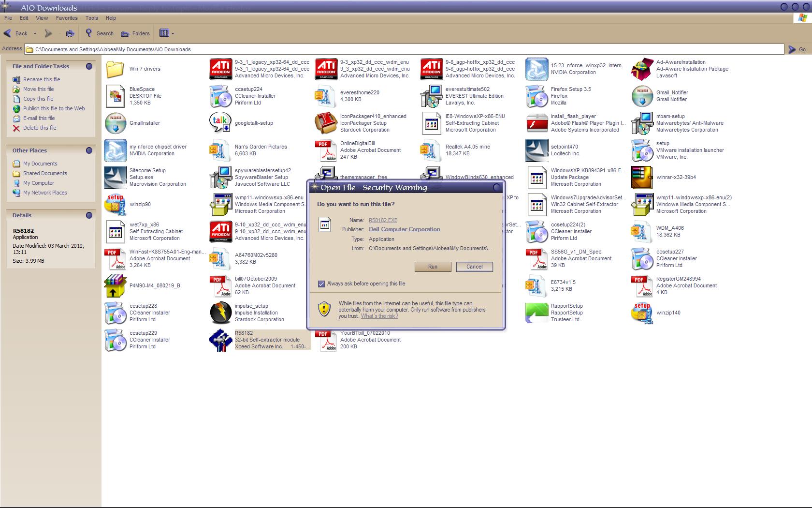Select the Gmail_Notifier icon

click(x=642, y=96)
